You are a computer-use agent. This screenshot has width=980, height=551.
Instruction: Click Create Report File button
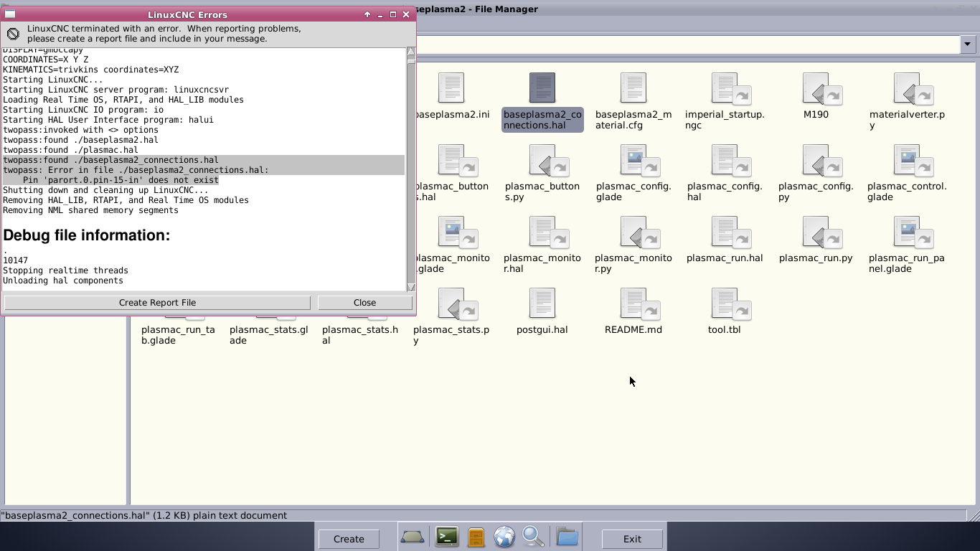tap(157, 303)
